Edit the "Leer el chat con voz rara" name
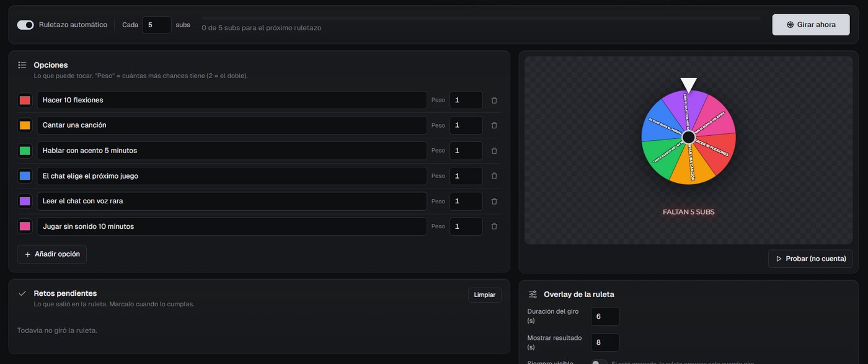 (232, 201)
